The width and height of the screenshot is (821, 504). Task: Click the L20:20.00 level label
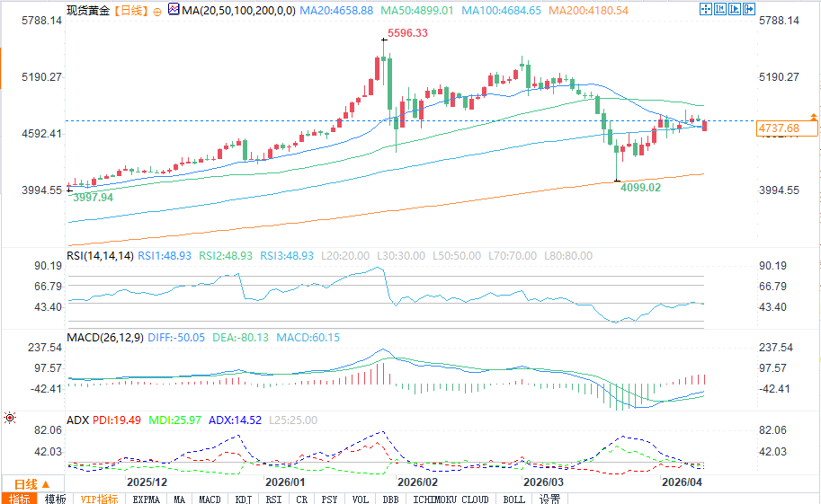[345, 255]
